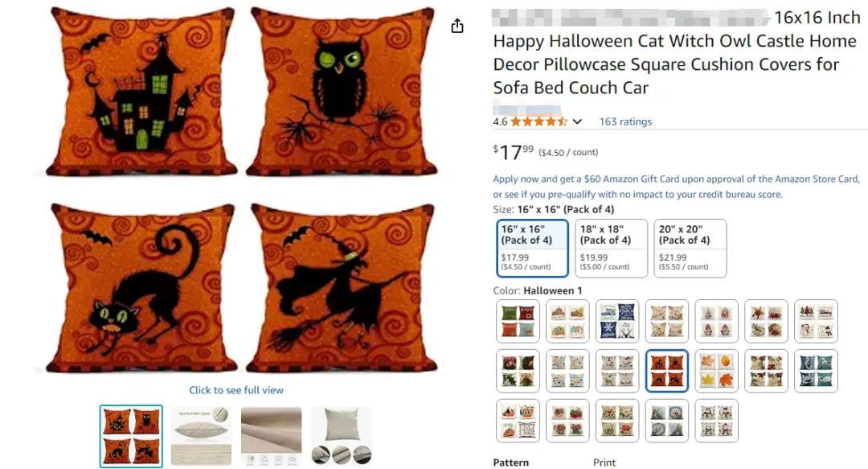Image resolution: width=868 pixels, height=469 pixels.
Task: Open the star rating breakdown chevron
Action: click(577, 122)
